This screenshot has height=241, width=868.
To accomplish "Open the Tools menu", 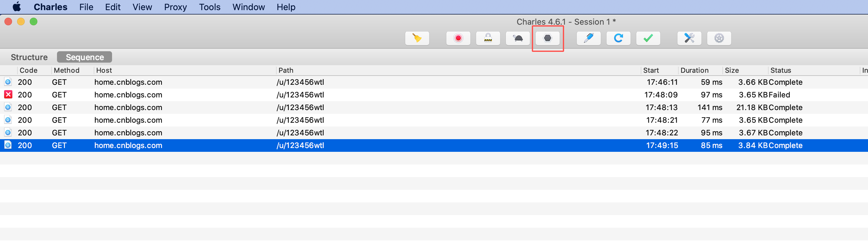I will point(210,7).
